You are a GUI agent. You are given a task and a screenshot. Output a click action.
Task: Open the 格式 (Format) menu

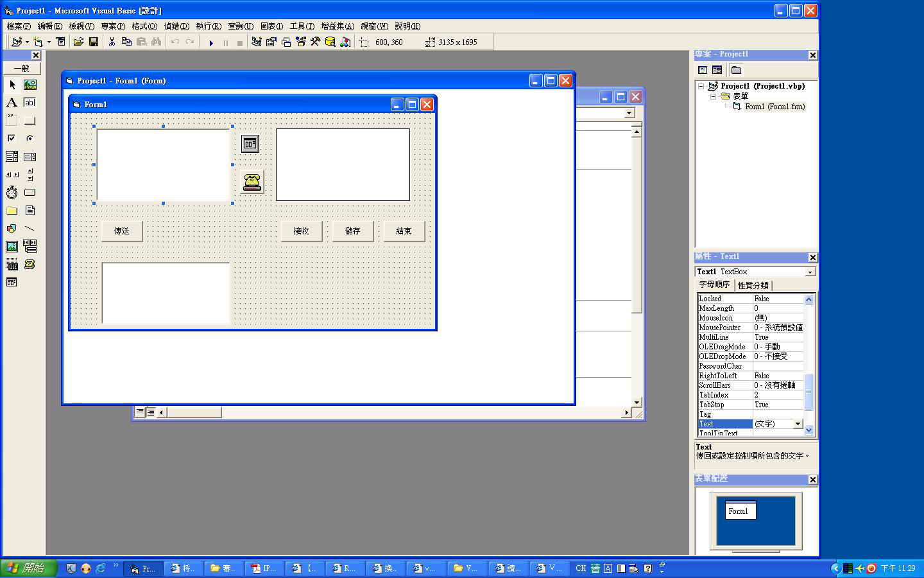[144, 26]
